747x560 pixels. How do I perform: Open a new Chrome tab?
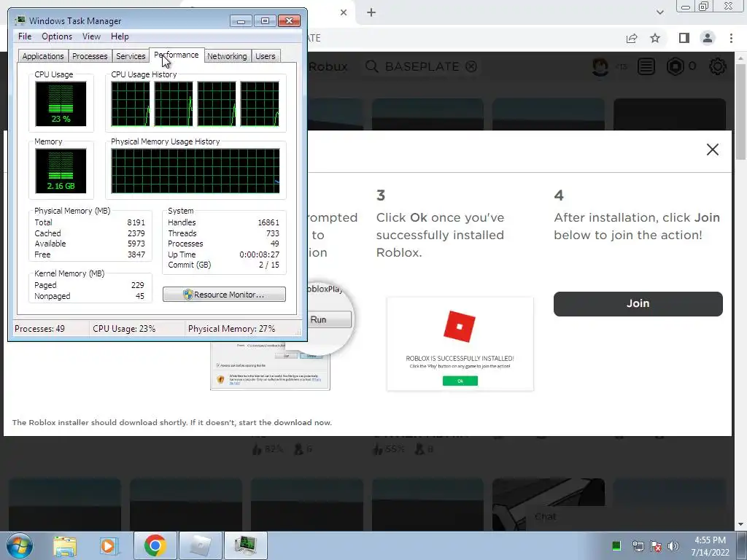tap(371, 12)
